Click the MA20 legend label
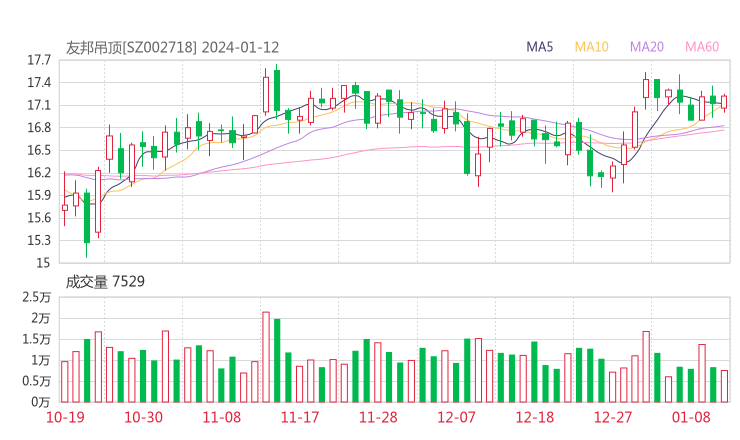Screen dimensions: 740x440 click(x=647, y=47)
